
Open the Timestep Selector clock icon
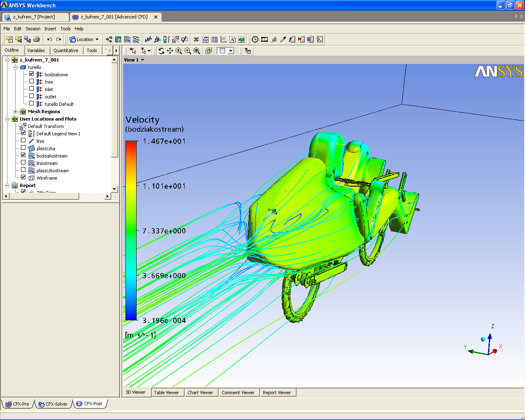(x=255, y=39)
